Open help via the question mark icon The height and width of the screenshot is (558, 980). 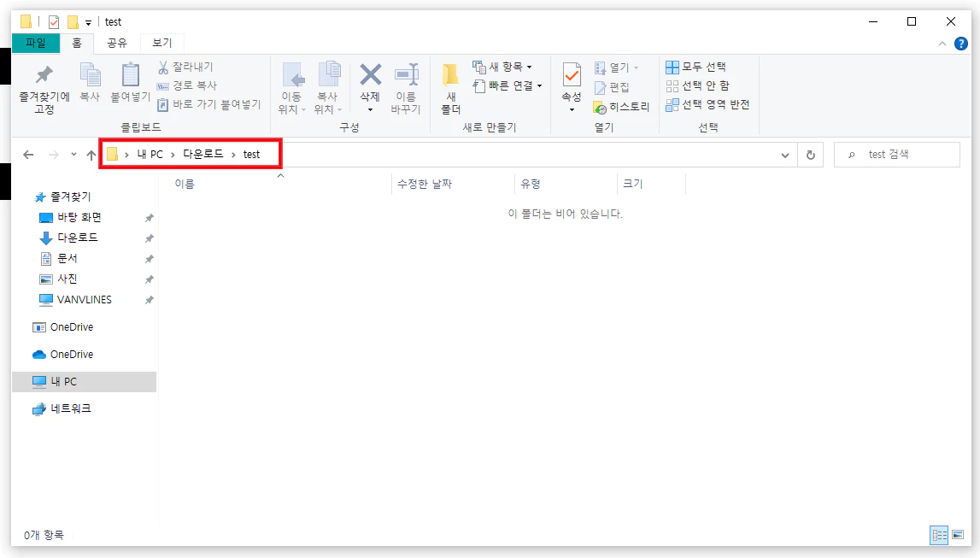961,44
